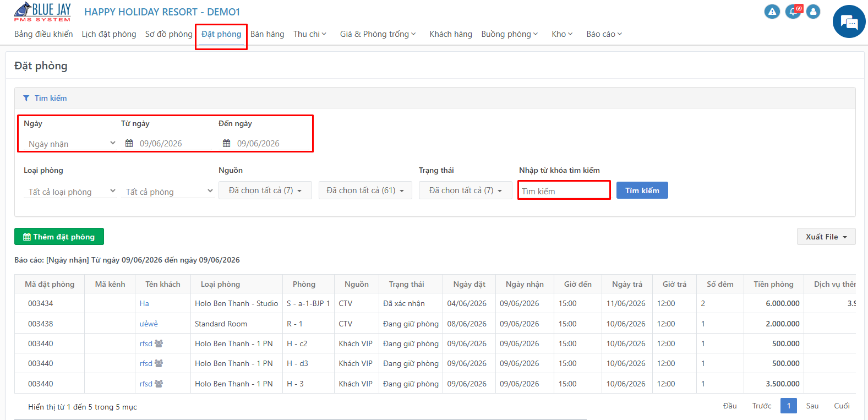
Task: Go to the Trước previous page link
Action: click(x=762, y=406)
